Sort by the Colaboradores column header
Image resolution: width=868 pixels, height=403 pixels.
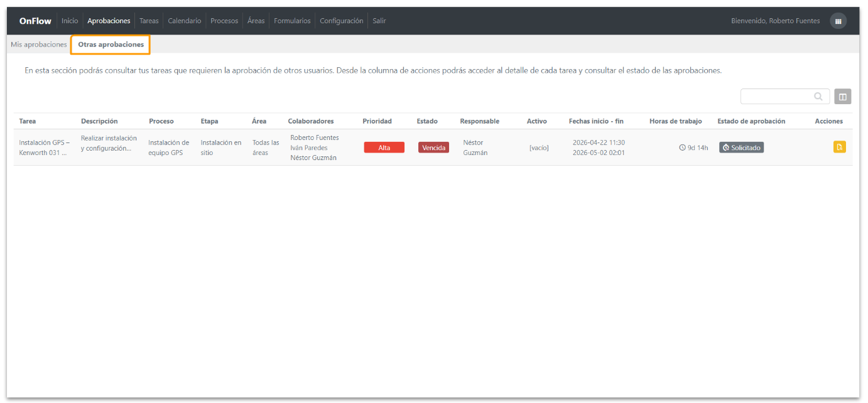tap(311, 121)
